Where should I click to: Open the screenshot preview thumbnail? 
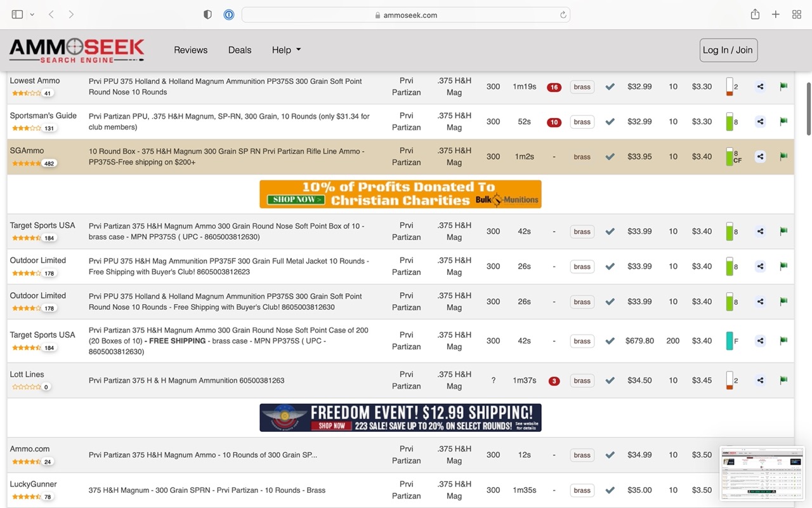(762, 473)
